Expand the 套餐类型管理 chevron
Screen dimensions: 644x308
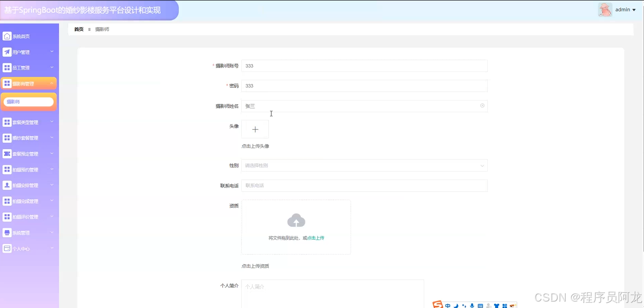point(52,122)
